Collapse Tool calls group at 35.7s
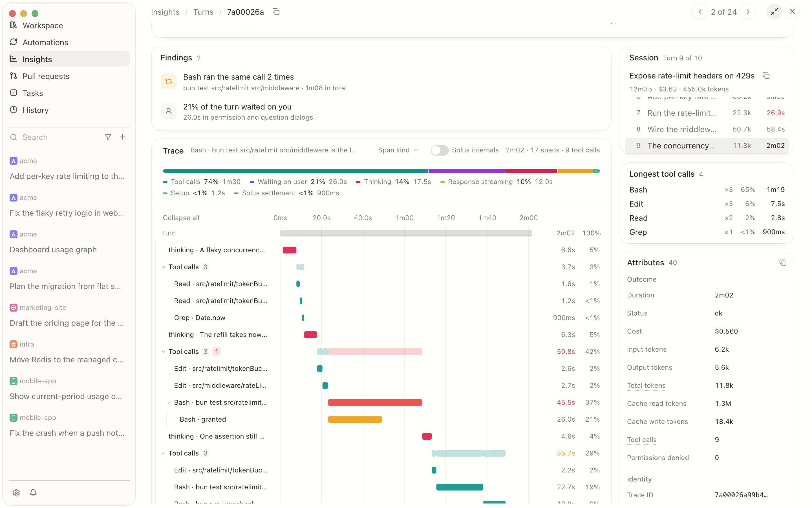Image resolution: width=812 pixels, height=508 pixels. point(163,453)
